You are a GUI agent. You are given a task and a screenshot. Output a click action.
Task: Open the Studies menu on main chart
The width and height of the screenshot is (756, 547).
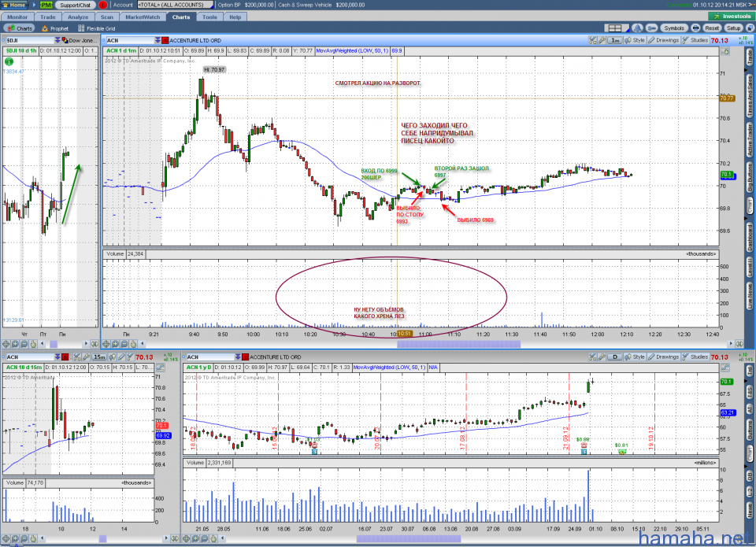[695, 40]
